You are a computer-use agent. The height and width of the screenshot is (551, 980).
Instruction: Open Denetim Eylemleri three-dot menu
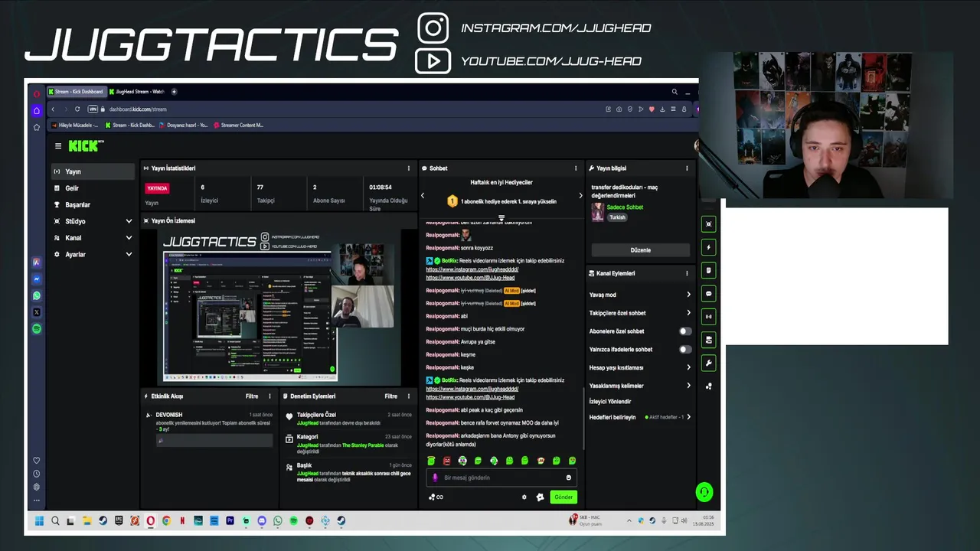click(409, 396)
